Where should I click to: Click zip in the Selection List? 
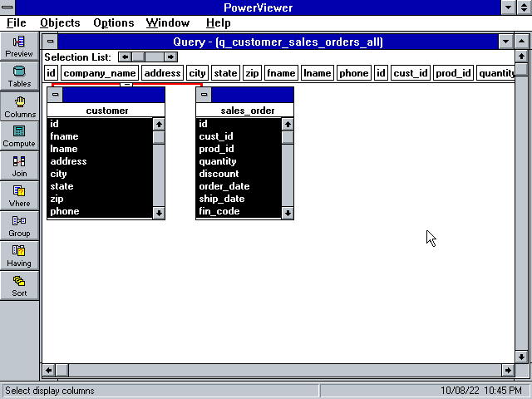252,73
